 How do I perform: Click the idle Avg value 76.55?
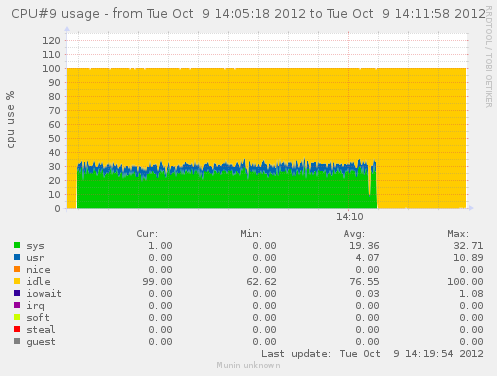coord(364,282)
